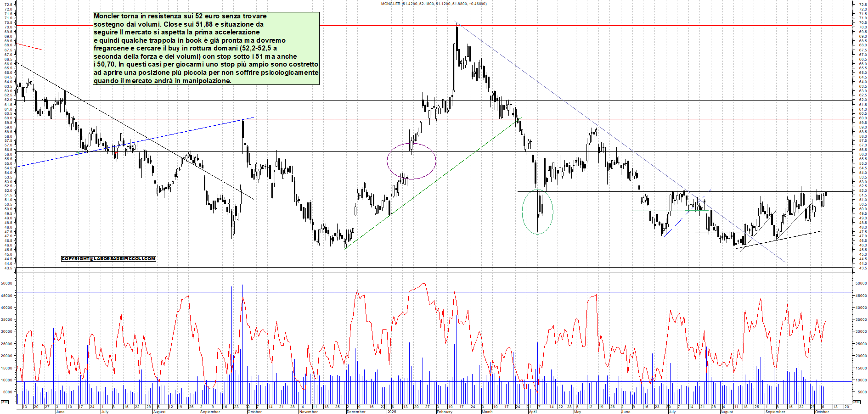Click the green Moncler commentary text box
Viewport: 868px width, 414px height.
(x=206, y=48)
